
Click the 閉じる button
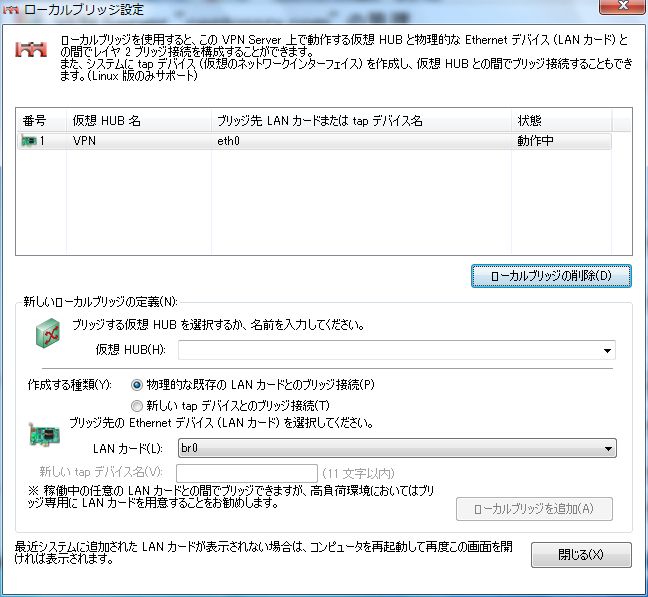tap(581, 555)
